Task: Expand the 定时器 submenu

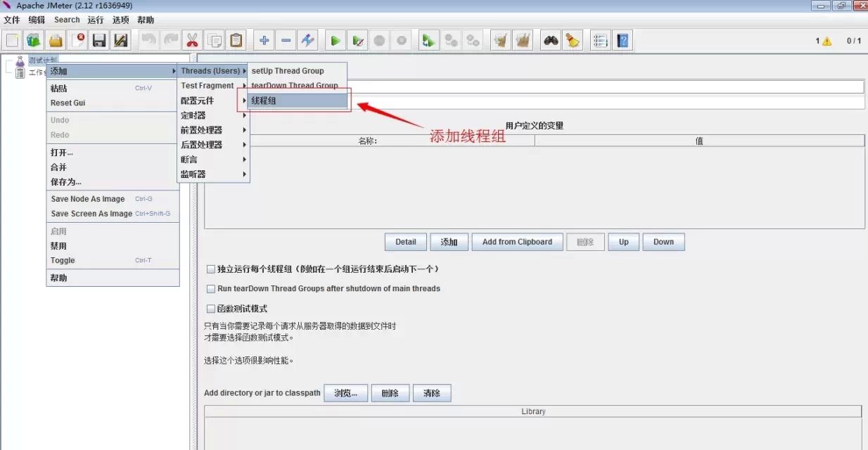Action: 213,115
